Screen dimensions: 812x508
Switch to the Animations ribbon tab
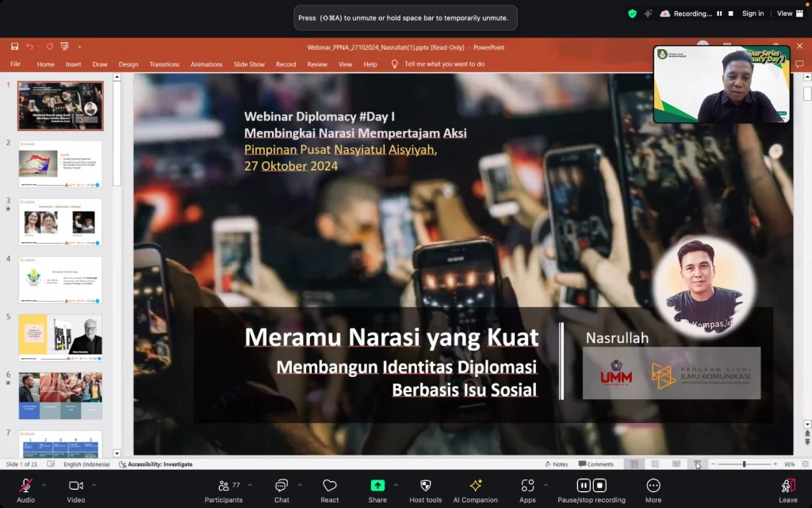206,64
